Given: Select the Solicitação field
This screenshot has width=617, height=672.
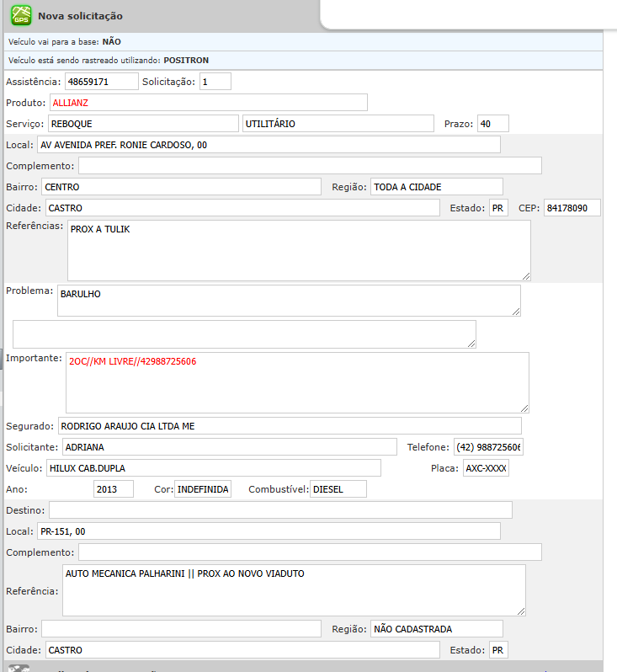Looking at the screenshot, I should [x=215, y=82].
